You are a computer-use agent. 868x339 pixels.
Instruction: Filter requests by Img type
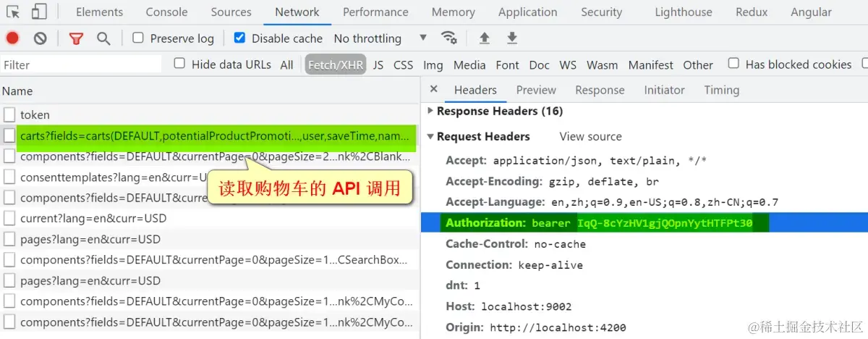pyautogui.click(x=433, y=64)
